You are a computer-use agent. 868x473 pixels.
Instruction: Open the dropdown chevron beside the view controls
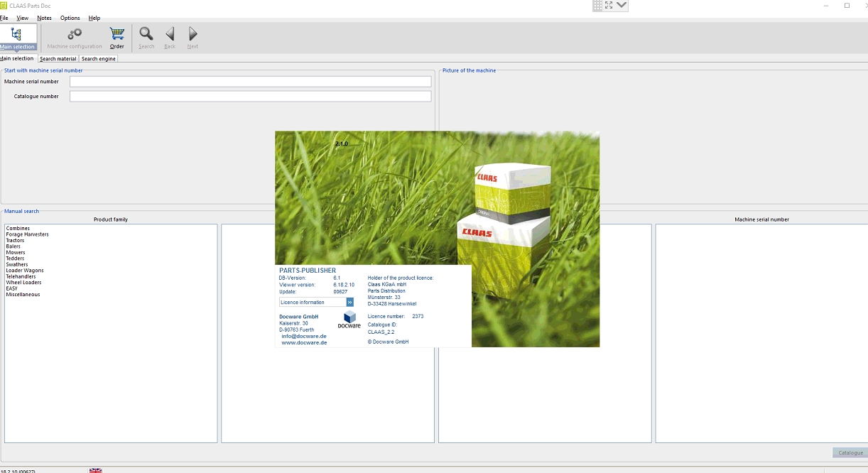[x=622, y=6]
